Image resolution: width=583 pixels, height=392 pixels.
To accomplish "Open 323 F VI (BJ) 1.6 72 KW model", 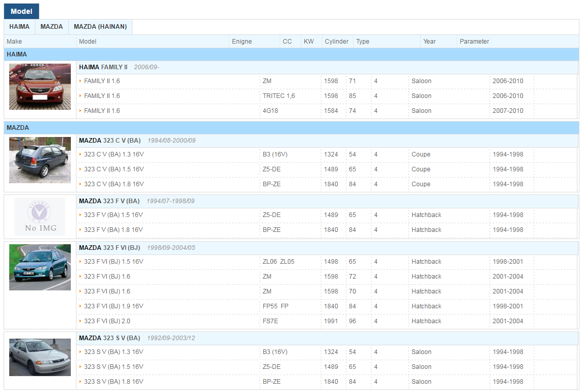I will 107,277.
